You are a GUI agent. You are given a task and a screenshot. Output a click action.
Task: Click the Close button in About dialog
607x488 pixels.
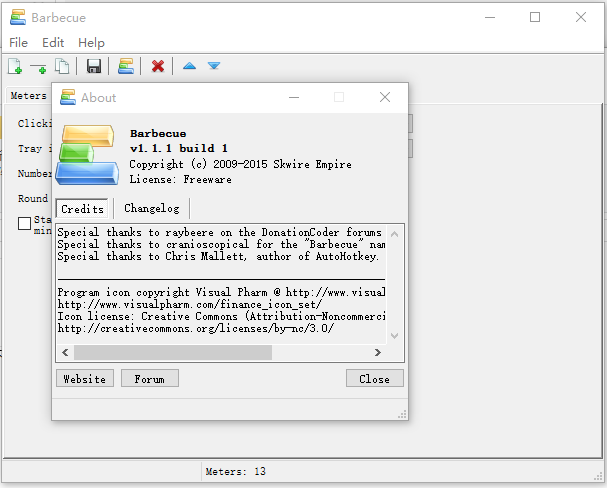374,378
